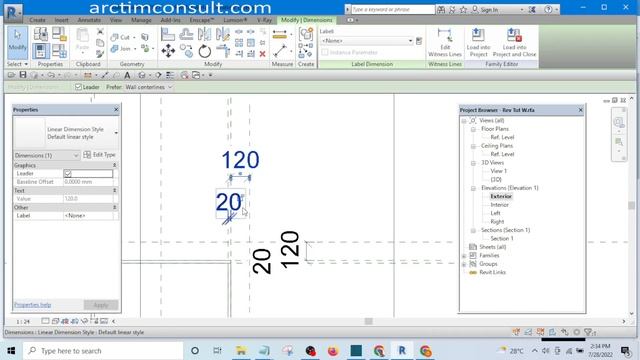Click Save in Quick Access Toolbar
Screen dimensions: 640x360
pyautogui.click(x=23, y=75)
